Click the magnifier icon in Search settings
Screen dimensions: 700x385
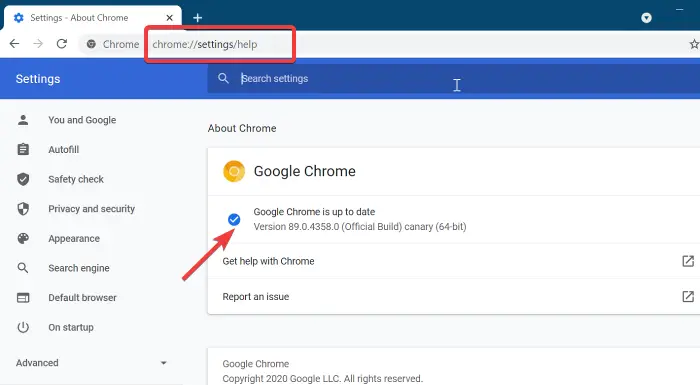(x=223, y=79)
